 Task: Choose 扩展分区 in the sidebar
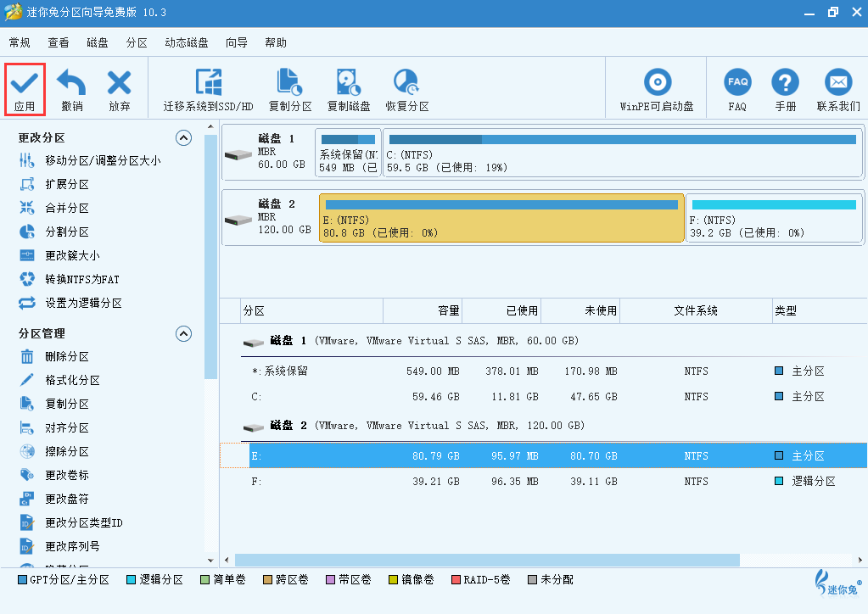tap(54, 184)
